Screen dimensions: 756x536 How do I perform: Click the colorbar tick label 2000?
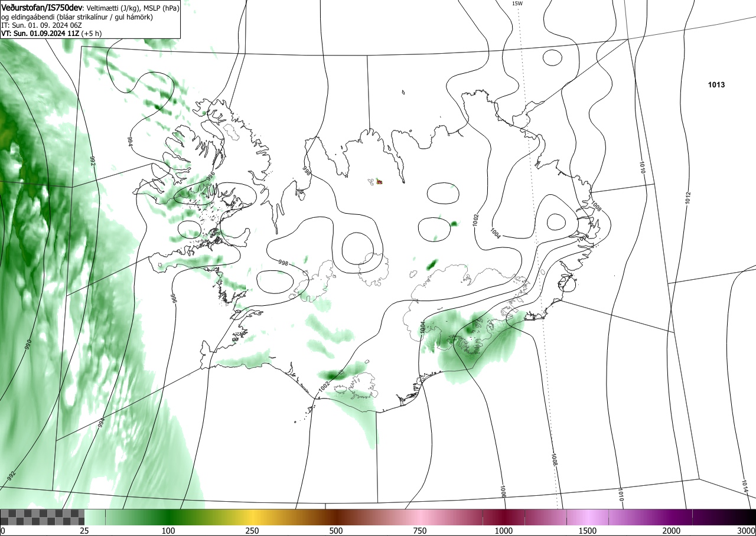click(672, 531)
